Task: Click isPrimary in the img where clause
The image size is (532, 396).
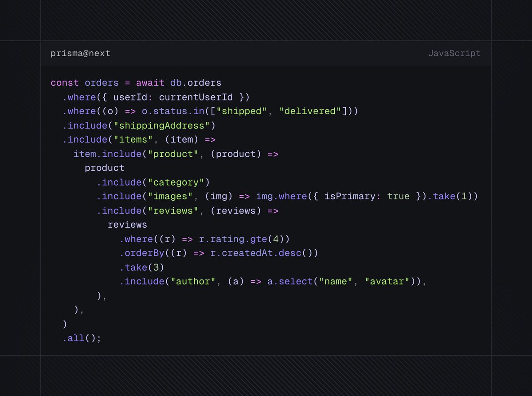Action: tap(349, 196)
